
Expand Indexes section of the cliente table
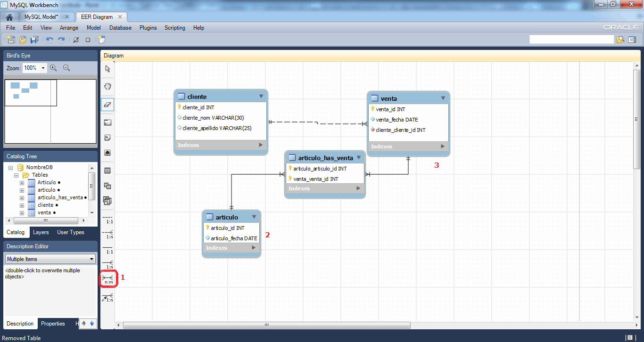261,145
